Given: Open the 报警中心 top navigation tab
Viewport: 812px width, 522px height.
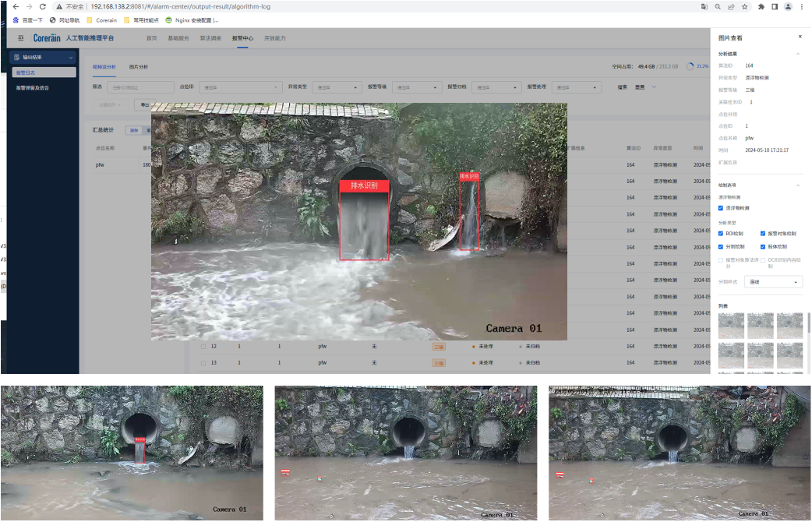Looking at the screenshot, I should tap(242, 37).
